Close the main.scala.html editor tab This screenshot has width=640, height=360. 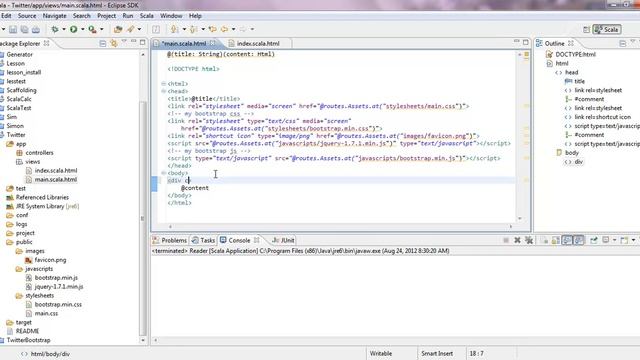[x=213, y=43]
